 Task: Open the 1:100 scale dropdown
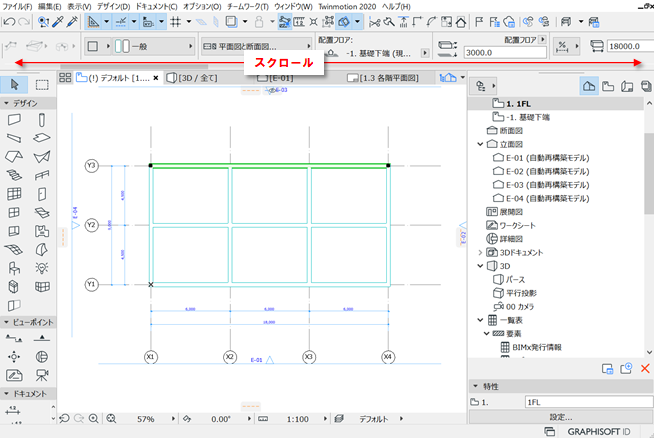(325, 419)
